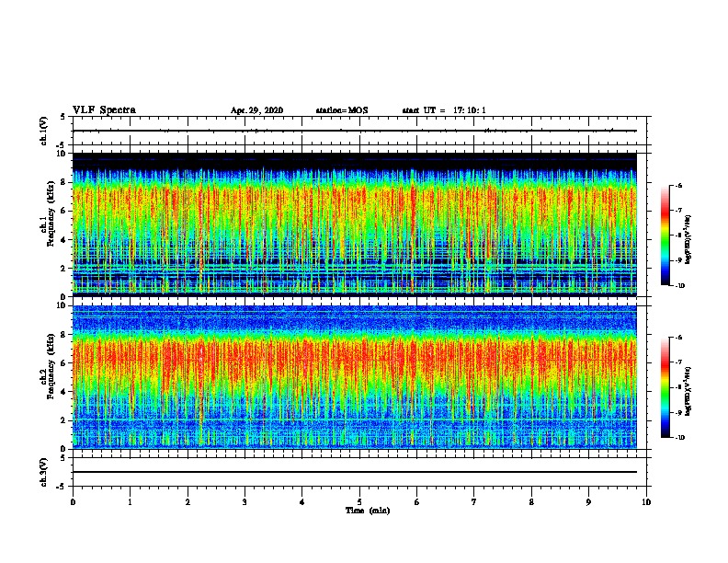Select the "start UT = 17:10: 1" text
The height and width of the screenshot is (563, 728).
444,110
